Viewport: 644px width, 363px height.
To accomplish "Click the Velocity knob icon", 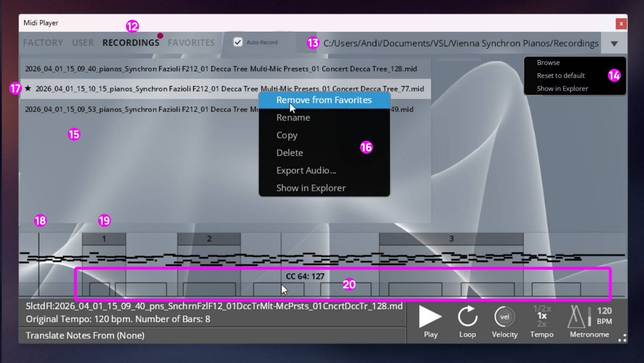I will coord(504,317).
